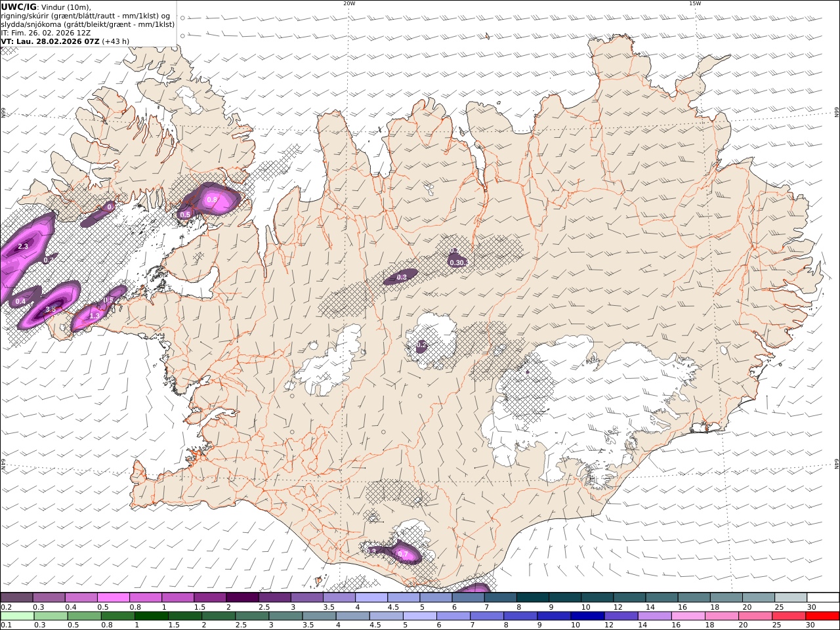The width and height of the screenshot is (840, 630).
Task: Select the bright pink 0.5 snow legend swatch
Action: 113,597
